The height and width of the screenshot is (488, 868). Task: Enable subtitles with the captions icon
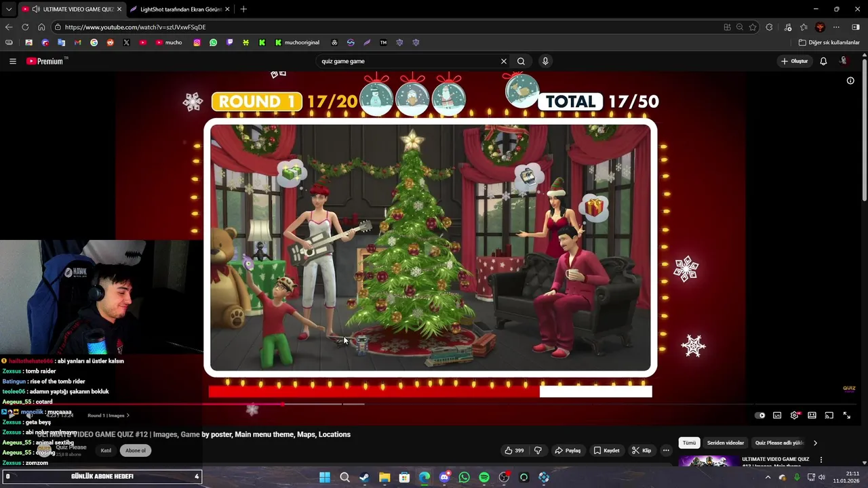[x=777, y=415]
